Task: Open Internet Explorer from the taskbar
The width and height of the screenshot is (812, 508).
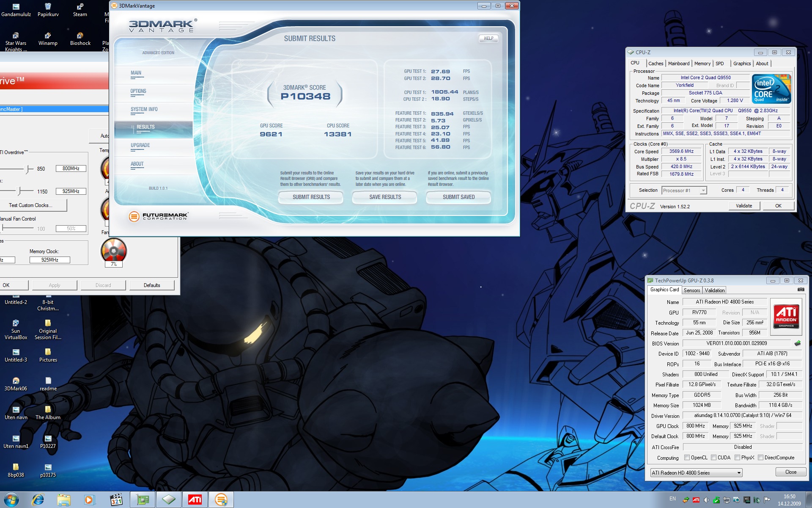Action: coord(38,500)
